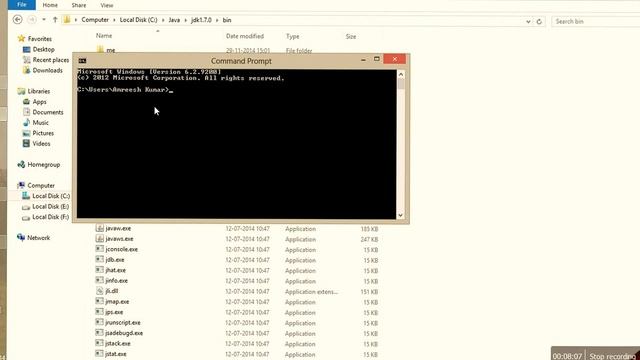Go up one folder level
Viewport: 640px width, 360px height.
(x=55, y=20)
